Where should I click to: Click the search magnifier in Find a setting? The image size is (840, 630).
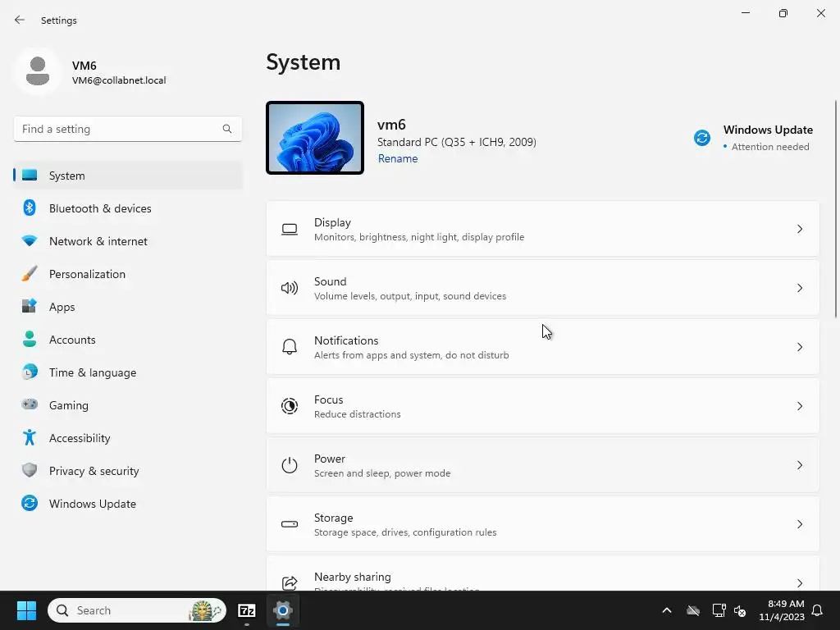tap(227, 129)
